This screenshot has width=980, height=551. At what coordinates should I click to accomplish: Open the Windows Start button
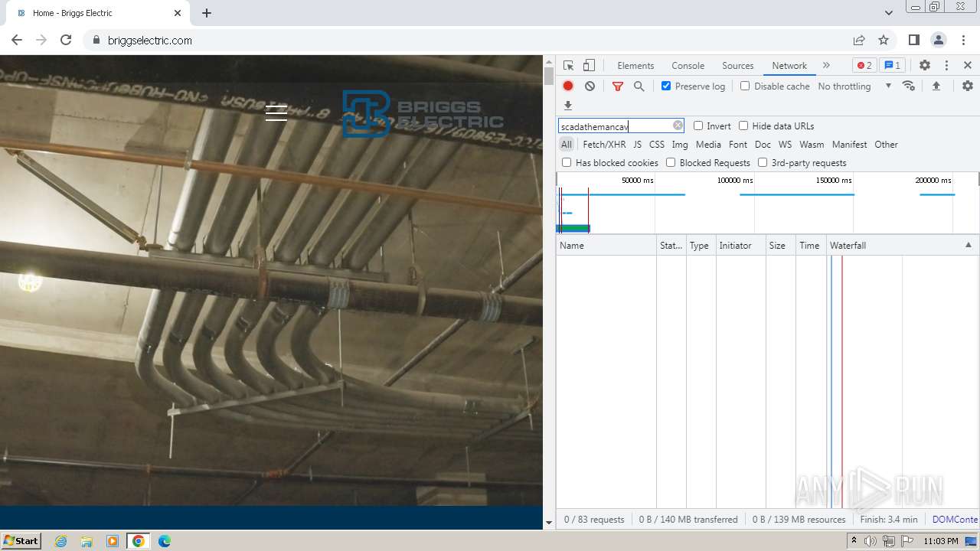coord(21,540)
